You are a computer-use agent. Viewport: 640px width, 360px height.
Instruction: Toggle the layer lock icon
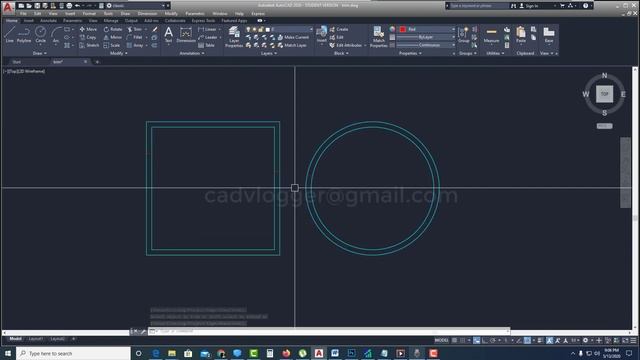[261, 29]
